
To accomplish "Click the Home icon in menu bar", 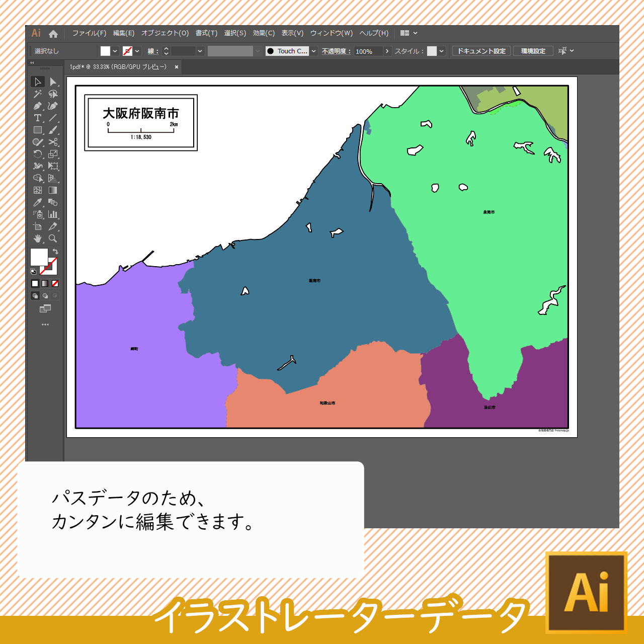I will (53, 34).
